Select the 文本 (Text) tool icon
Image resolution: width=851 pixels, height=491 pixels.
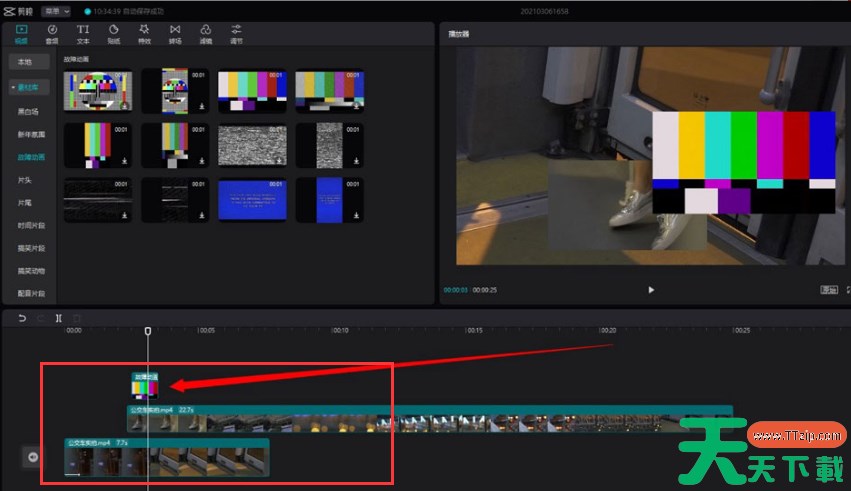pos(83,33)
